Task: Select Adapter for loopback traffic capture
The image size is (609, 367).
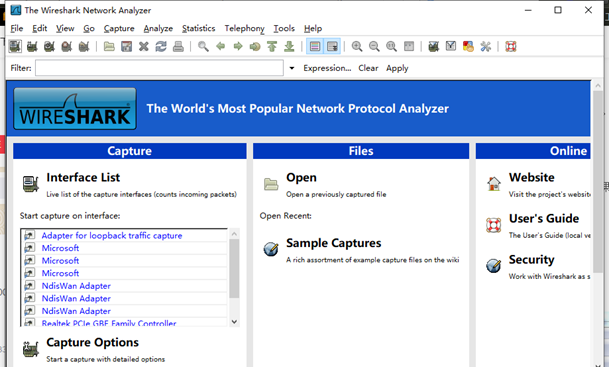Action: click(112, 235)
